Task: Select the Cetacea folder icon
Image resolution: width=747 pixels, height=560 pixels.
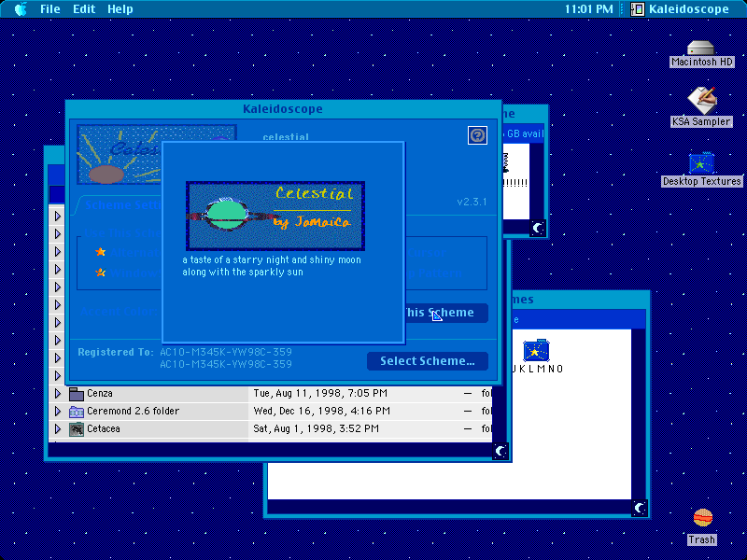Action: (x=77, y=429)
